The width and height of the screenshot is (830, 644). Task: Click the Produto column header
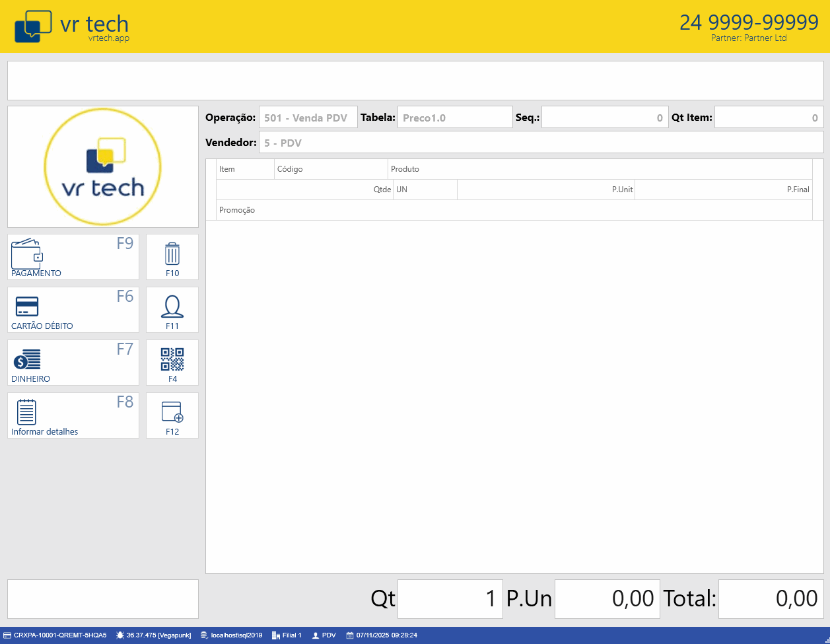405,169
